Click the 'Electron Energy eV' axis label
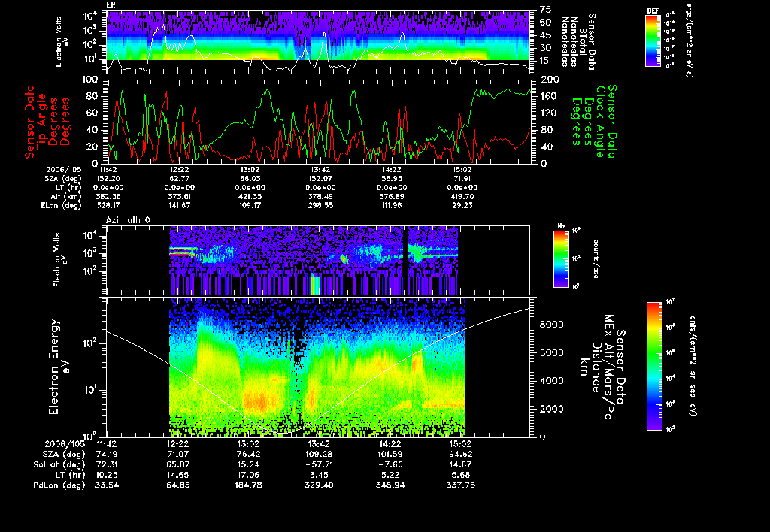This screenshot has width=770, height=532. [59, 367]
